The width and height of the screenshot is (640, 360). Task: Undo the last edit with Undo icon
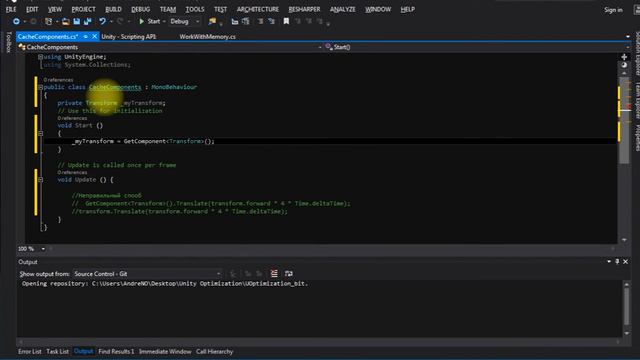(102, 21)
